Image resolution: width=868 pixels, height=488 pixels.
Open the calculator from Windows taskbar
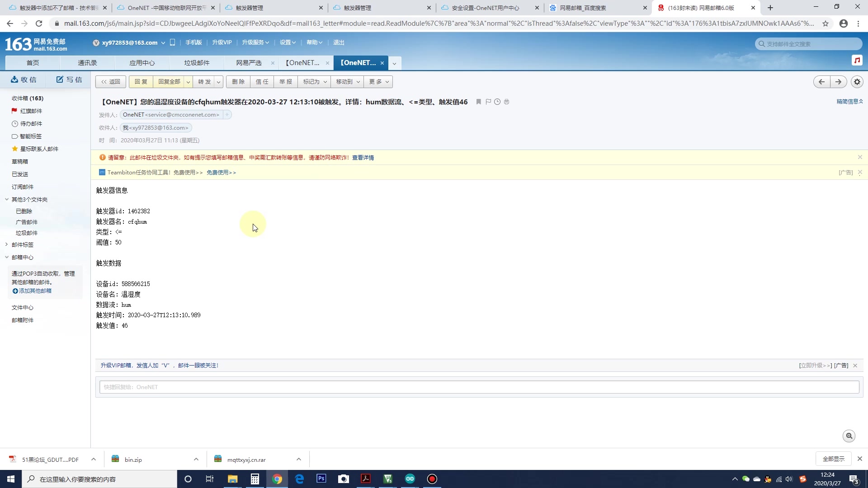[255, 479]
